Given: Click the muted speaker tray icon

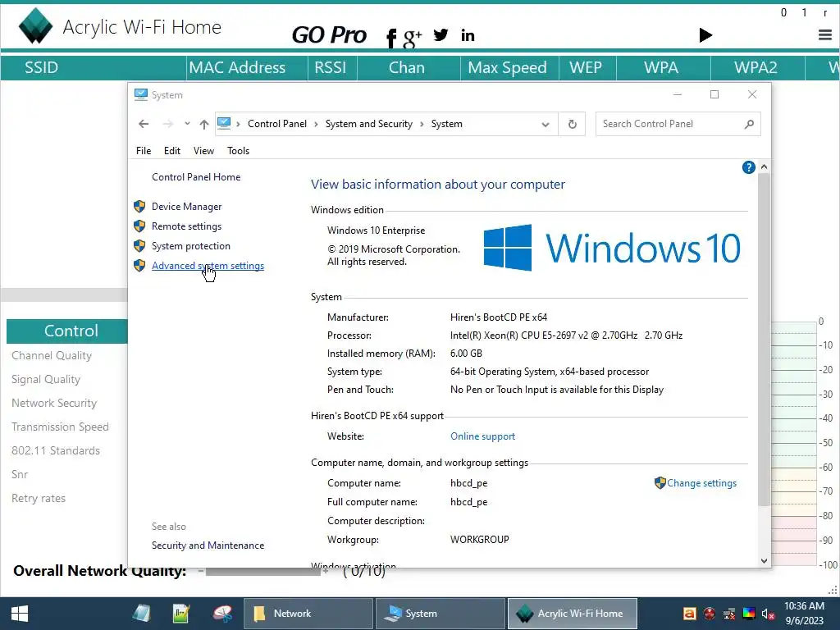Looking at the screenshot, I should click(x=768, y=614).
